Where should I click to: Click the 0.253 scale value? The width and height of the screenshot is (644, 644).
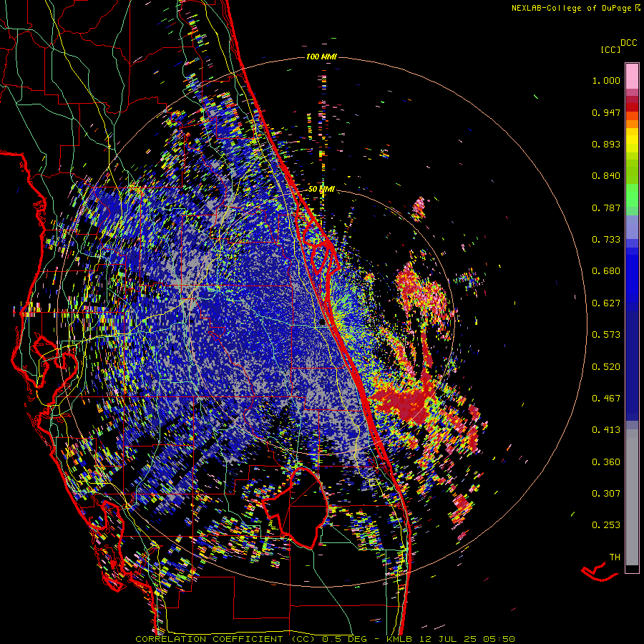606,525
